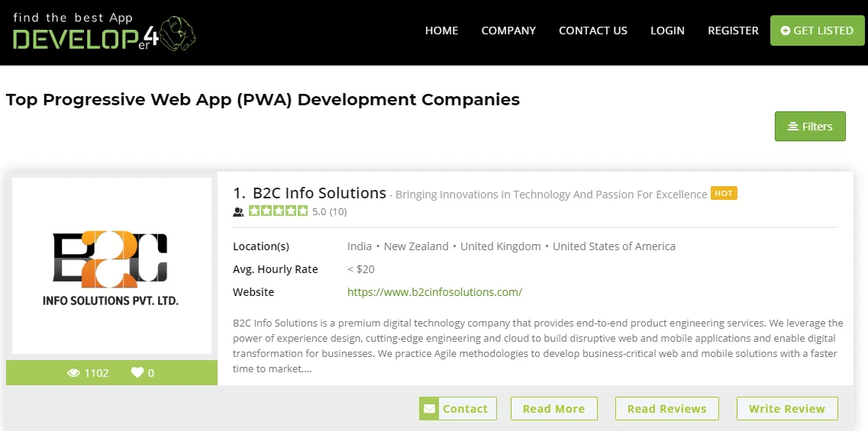Click the green star rating icons
The image size is (868, 431).
click(x=278, y=211)
